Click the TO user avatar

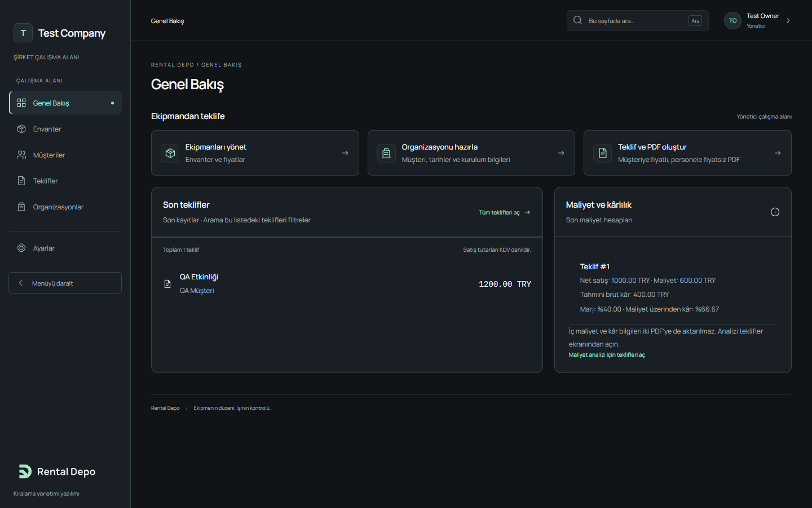[x=732, y=20]
